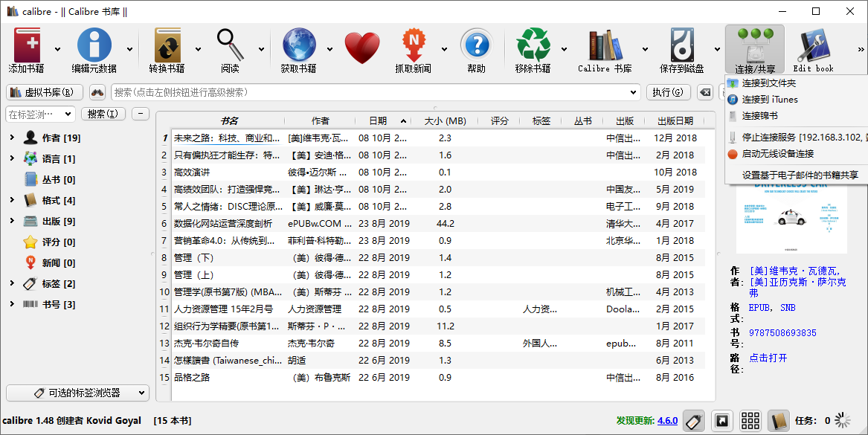
Task: Click the 执行(G) search button
Action: point(668,92)
